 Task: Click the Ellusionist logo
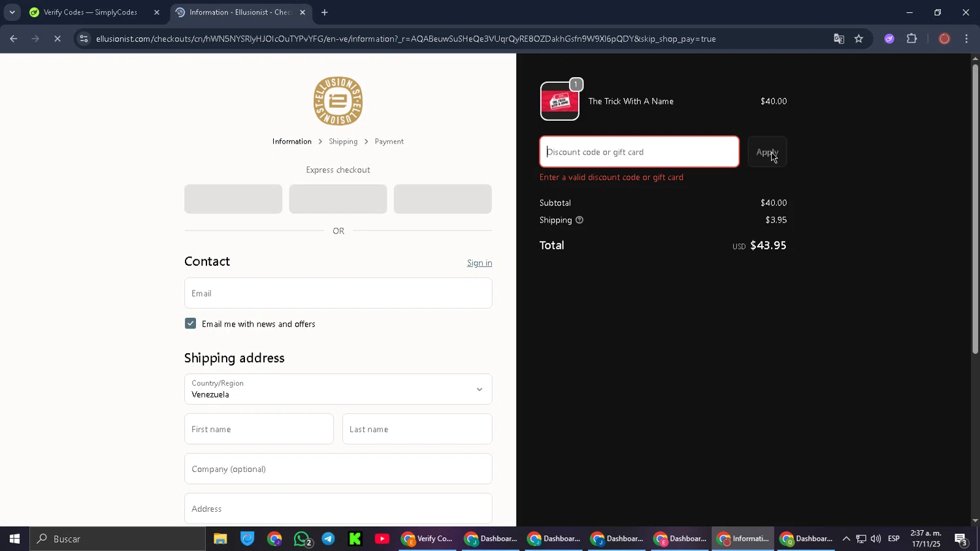338,101
